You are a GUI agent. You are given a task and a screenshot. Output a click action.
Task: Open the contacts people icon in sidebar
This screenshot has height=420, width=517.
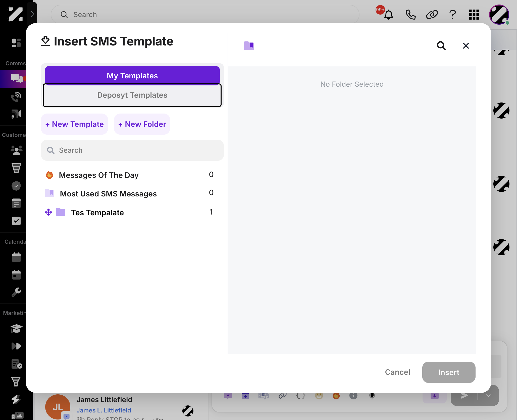click(16, 150)
